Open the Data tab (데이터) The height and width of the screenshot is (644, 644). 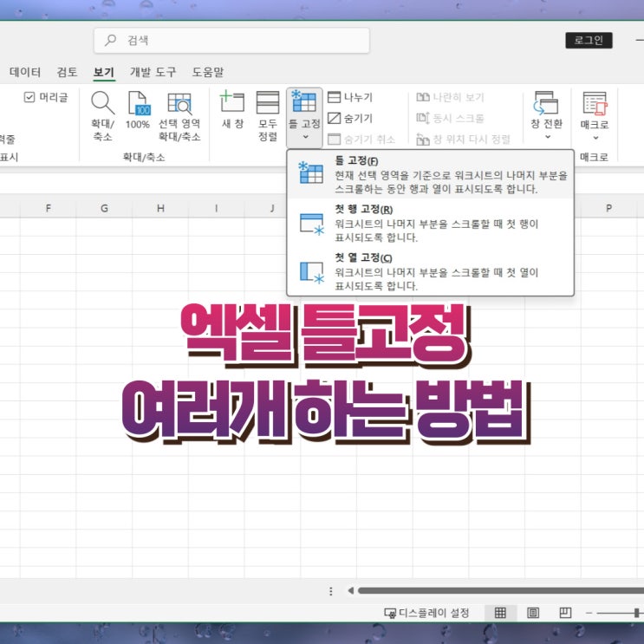[x=25, y=72]
